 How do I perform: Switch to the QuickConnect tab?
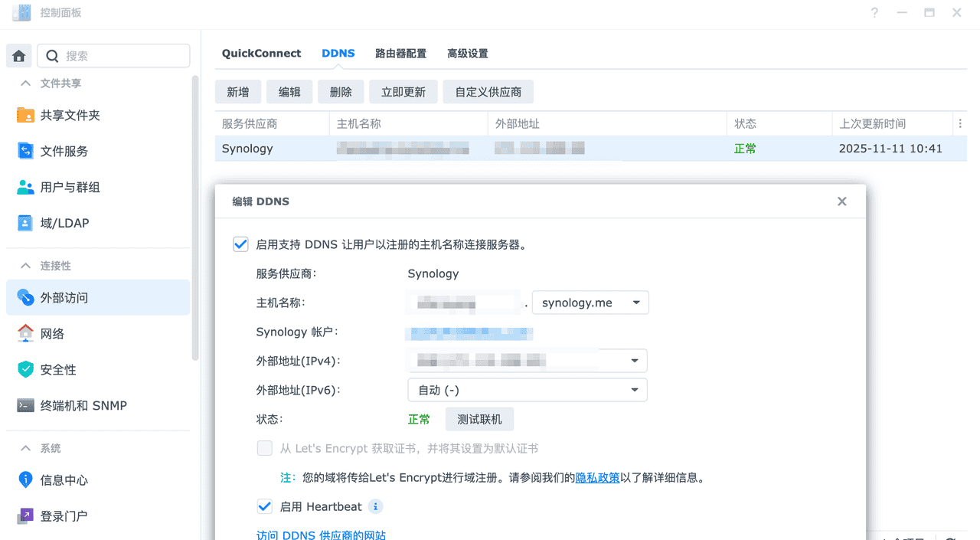click(261, 53)
